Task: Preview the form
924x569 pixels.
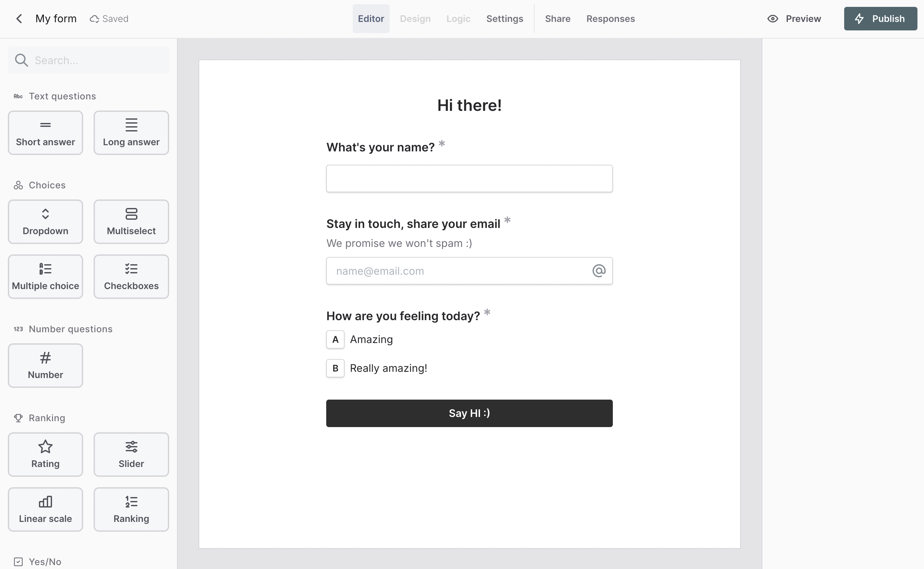Action: [794, 18]
